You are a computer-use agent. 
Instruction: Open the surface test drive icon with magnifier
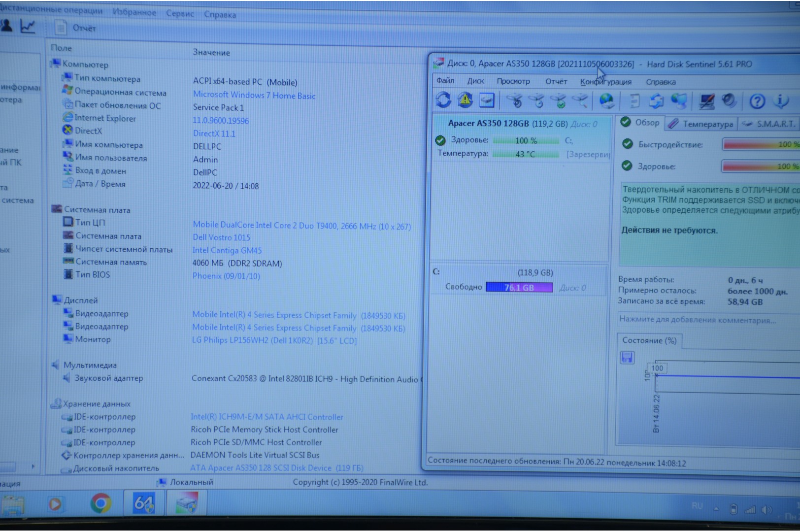[x=580, y=101]
